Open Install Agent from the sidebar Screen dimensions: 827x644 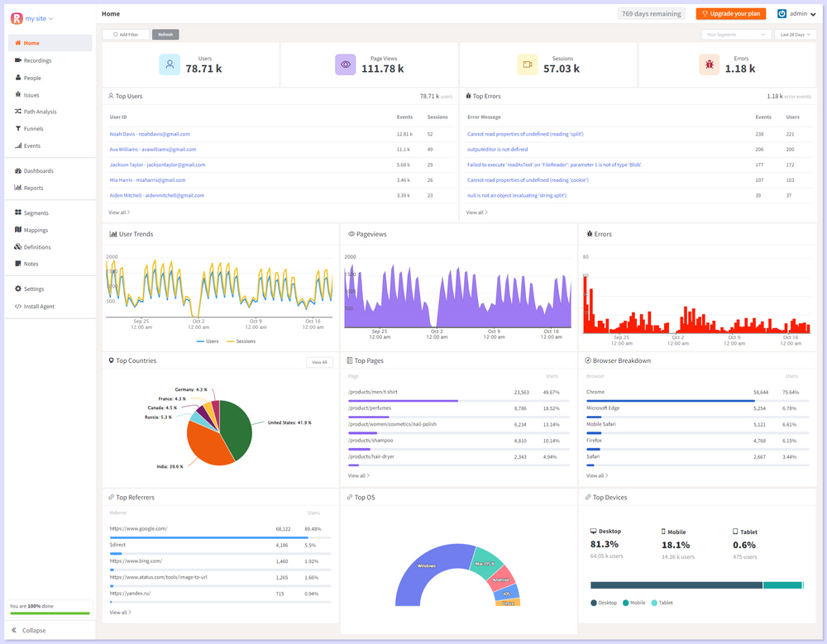tap(39, 306)
